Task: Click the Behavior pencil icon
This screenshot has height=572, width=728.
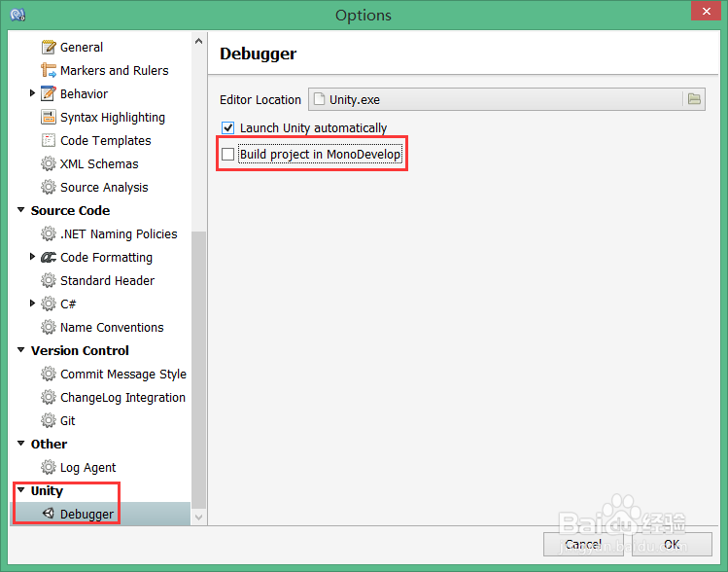Action: point(49,93)
